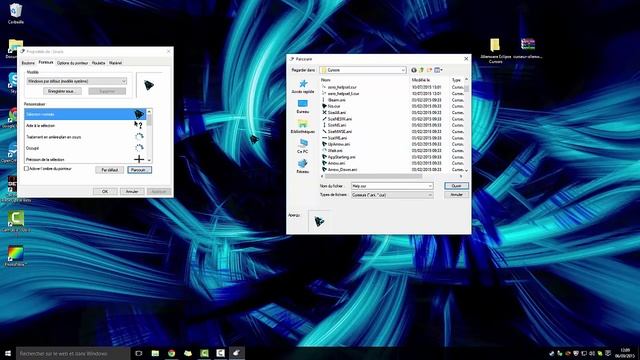Switch to the Pointeurs tab

tap(46, 62)
